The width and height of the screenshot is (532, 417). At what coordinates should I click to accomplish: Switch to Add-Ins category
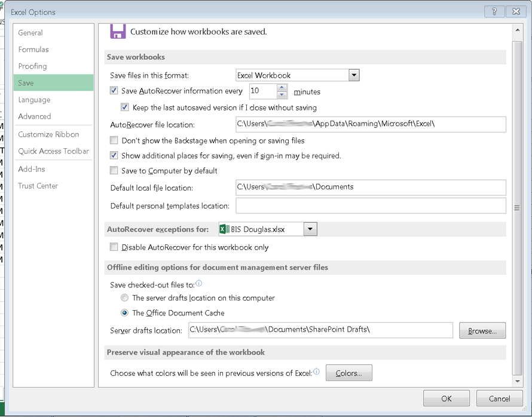[54, 169]
